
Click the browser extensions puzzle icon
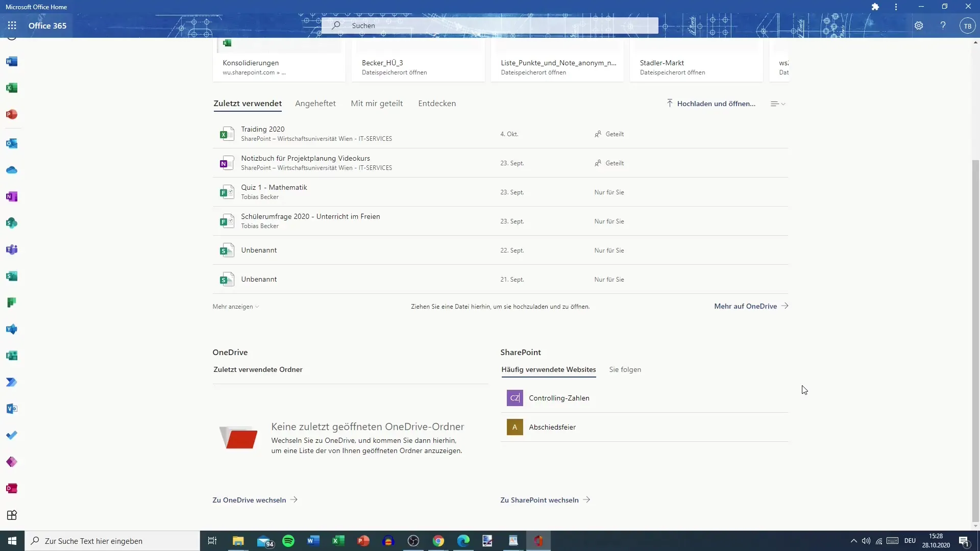875,7
